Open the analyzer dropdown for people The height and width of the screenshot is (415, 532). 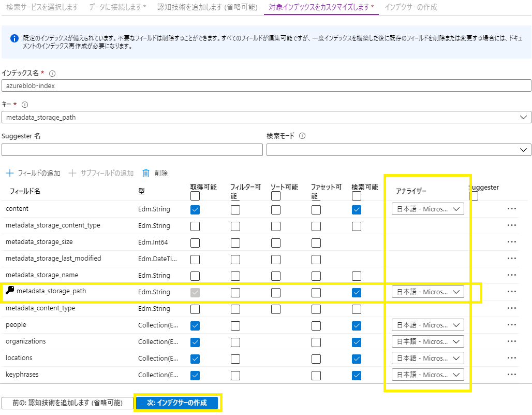[428, 325]
